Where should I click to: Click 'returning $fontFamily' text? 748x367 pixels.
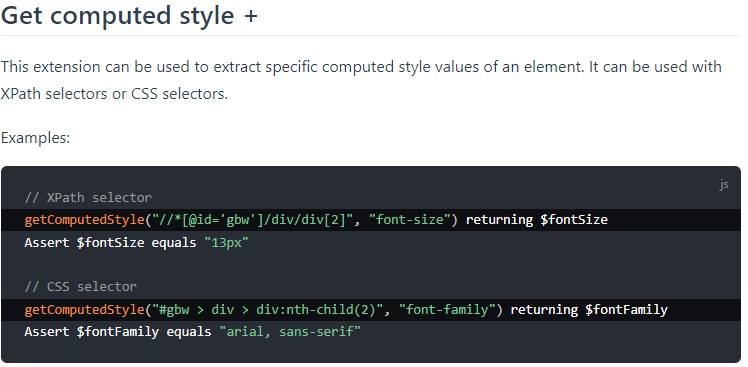point(589,310)
